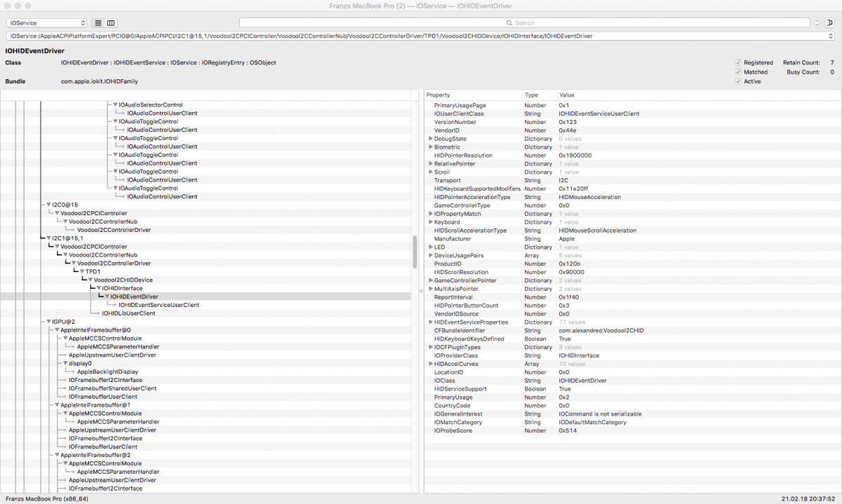The height and width of the screenshot is (504, 842).
Task: Click the search field stepper arrows
Action: pyautogui.click(x=816, y=23)
